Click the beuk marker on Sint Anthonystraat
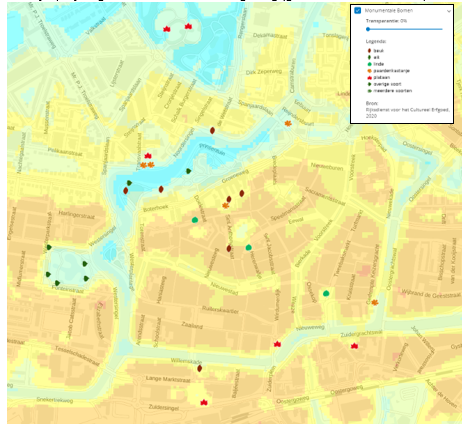Image resolution: width=468 pixels, height=428 pixels. click(x=229, y=248)
